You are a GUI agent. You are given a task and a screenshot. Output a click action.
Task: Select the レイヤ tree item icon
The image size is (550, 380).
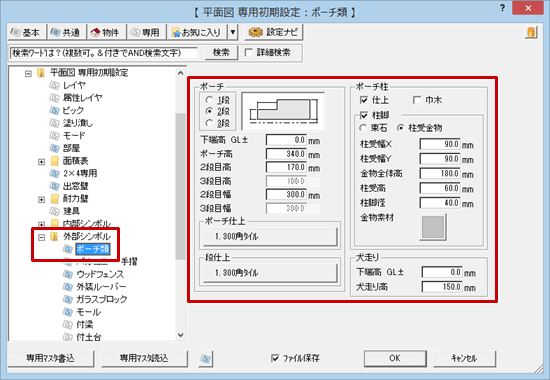[54, 85]
